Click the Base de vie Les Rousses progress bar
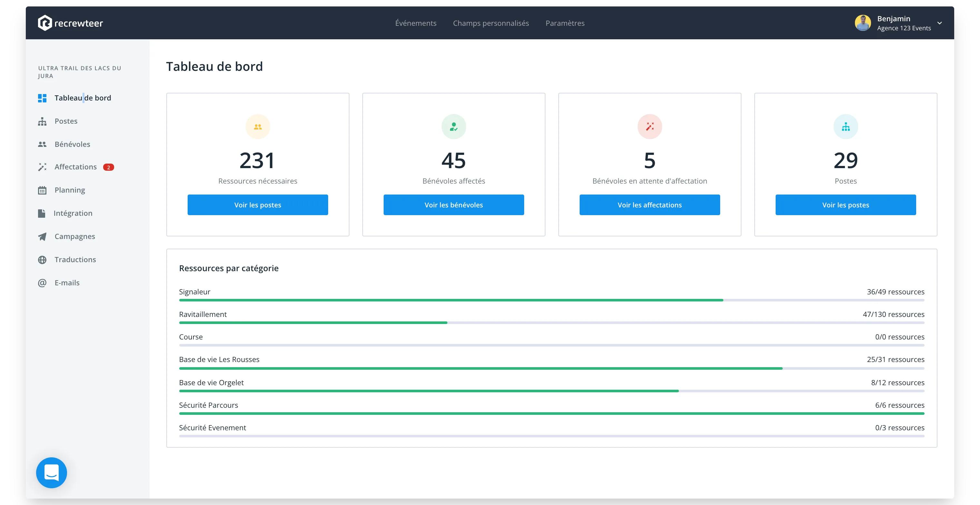The height and width of the screenshot is (505, 980). click(552, 368)
